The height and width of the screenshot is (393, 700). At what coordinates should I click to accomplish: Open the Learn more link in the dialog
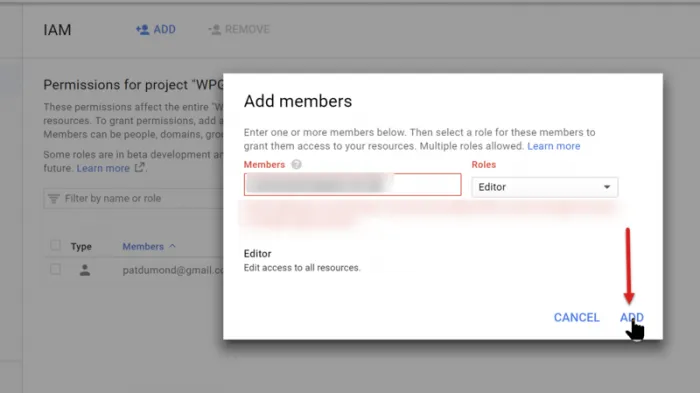pos(554,146)
